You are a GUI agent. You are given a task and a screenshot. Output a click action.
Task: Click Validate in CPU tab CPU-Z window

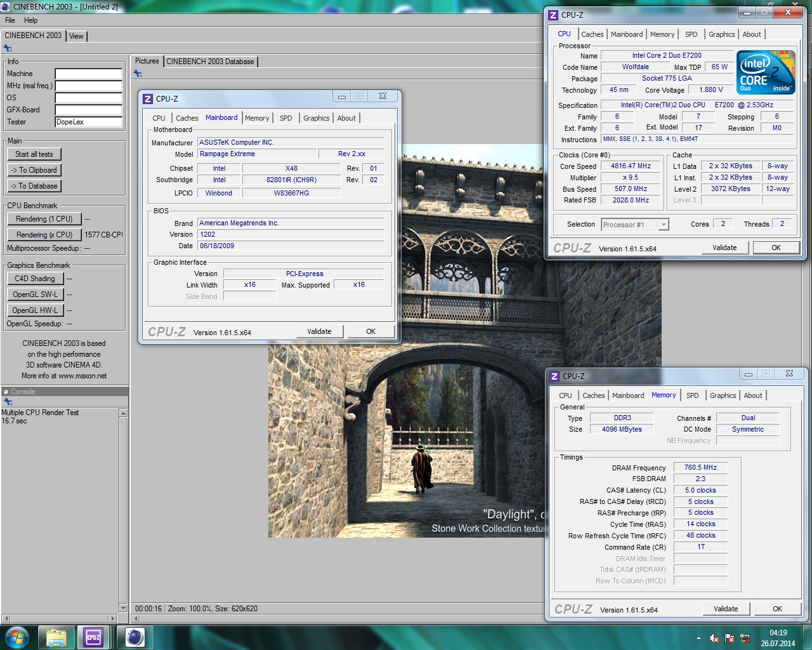(724, 248)
